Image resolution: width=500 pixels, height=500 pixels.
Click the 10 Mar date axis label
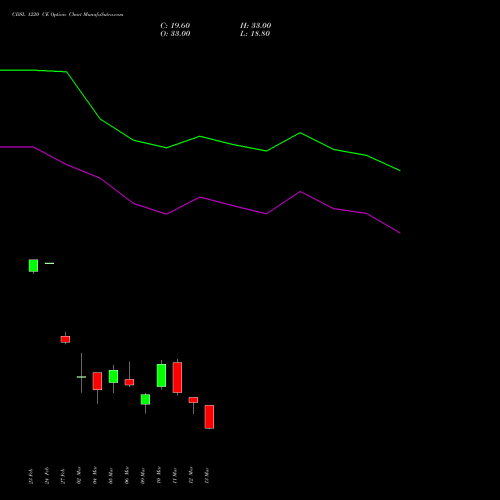159,475
